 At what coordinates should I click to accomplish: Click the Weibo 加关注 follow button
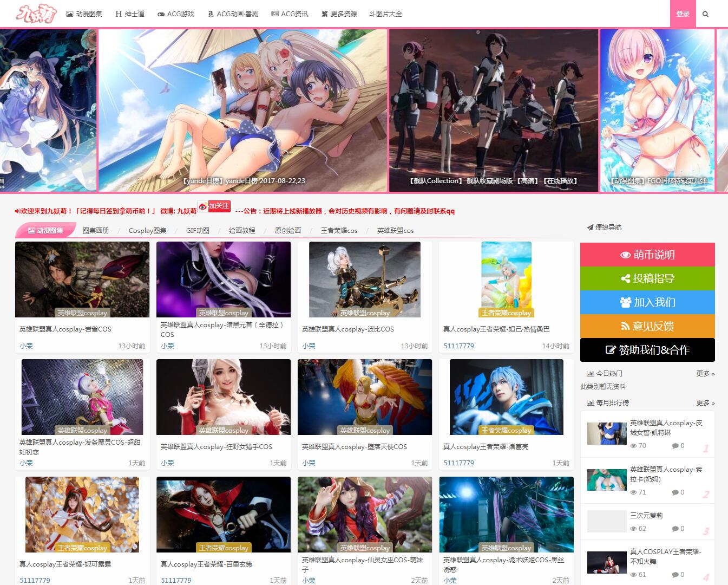214,206
